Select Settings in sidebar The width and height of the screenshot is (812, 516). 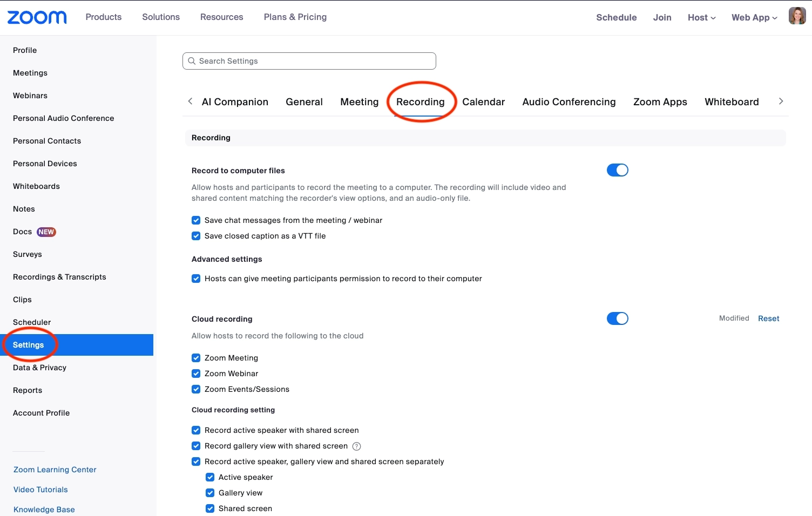(x=77, y=345)
